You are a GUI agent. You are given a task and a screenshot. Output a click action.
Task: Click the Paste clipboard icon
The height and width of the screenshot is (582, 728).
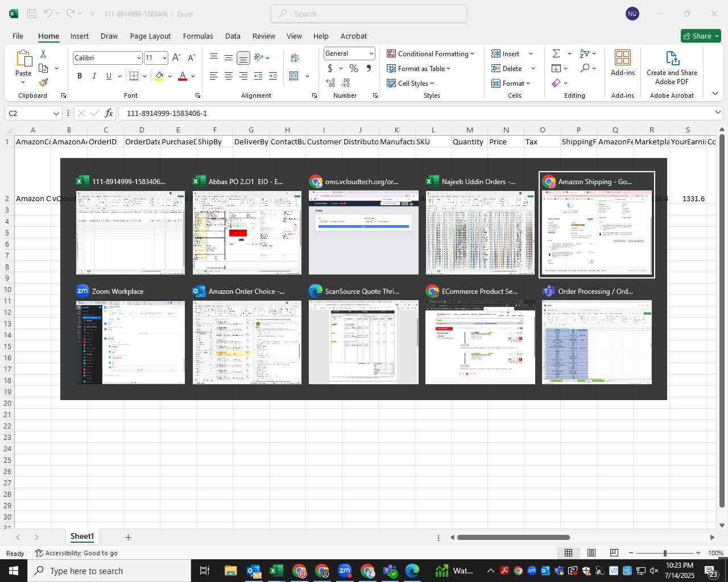pyautogui.click(x=23, y=58)
